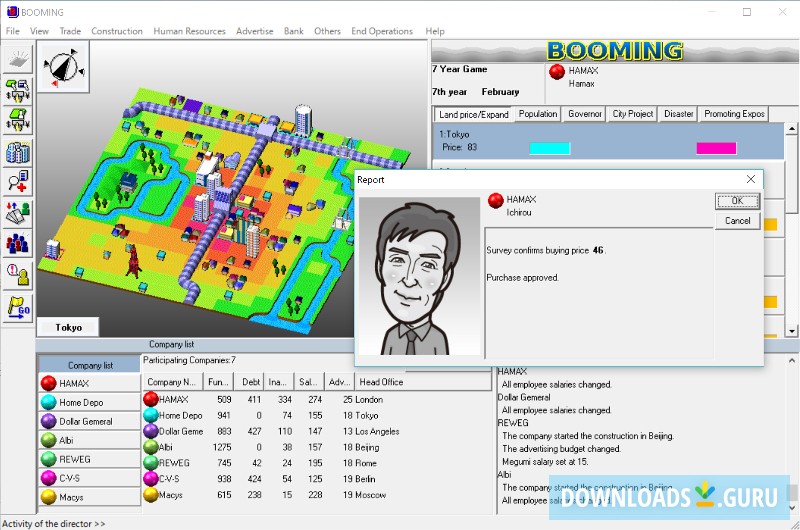Click the magnifier with red plus icon
The width and height of the screenshot is (800, 530).
pyautogui.click(x=18, y=182)
